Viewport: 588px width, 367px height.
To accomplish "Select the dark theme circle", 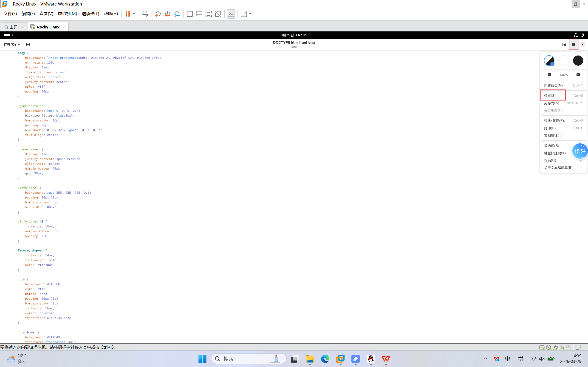I will point(578,60).
